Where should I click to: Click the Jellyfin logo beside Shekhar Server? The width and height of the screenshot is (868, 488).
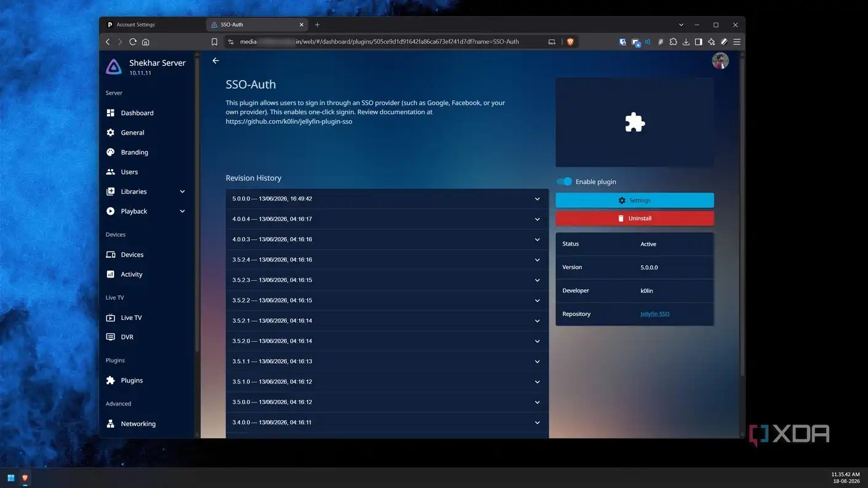[x=114, y=67]
